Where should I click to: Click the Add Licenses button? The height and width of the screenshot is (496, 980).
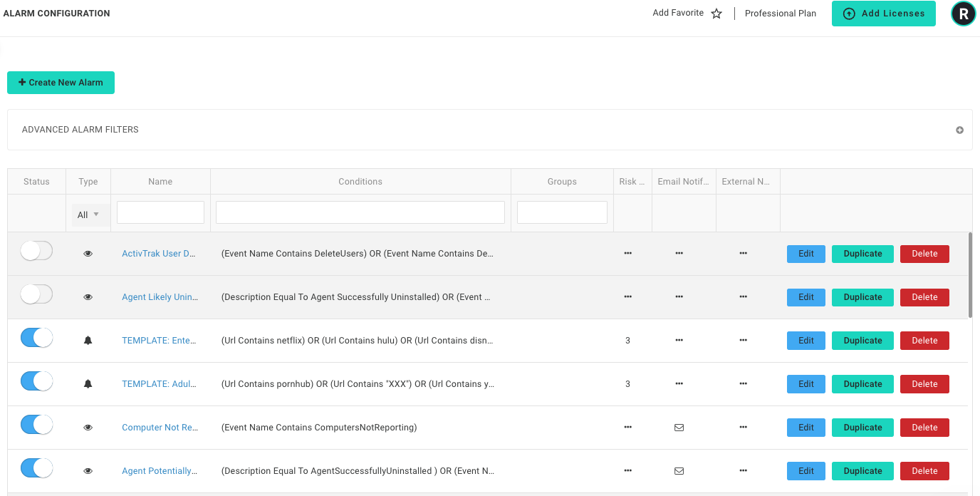click(x=884, y=14)
